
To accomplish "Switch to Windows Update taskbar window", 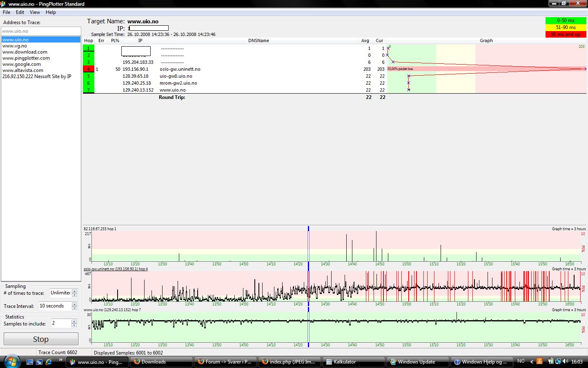I will (x=418, y=362).
